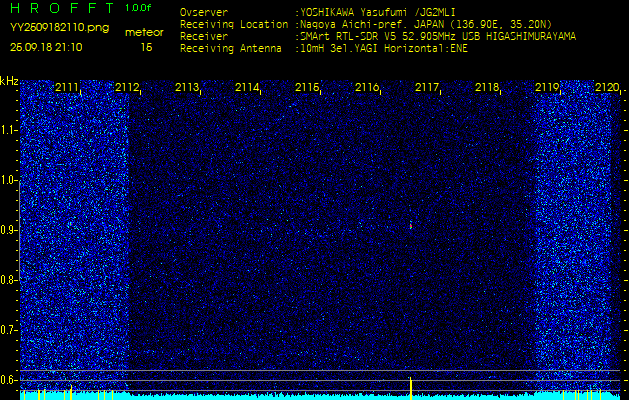Click the 2111 time axis marker

tap(67, 87)
